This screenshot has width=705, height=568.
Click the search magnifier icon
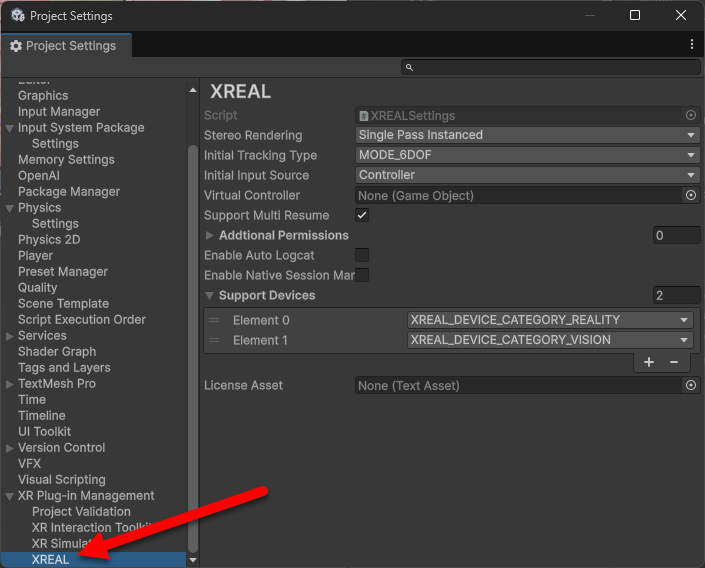(x=409, y=67)
